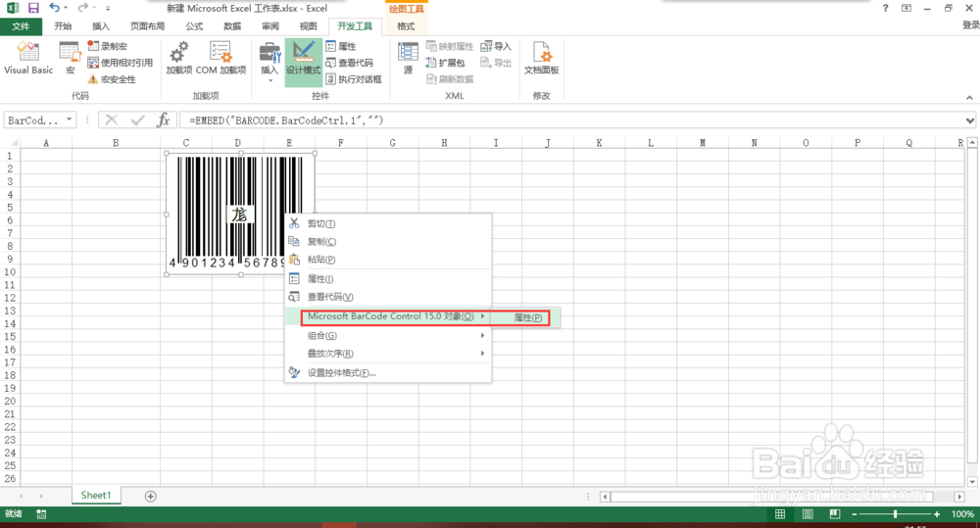This screenshot has width=980, height=528.
Task: Customize the quick access toolbar dropdown
Action: tap(108, 8)
